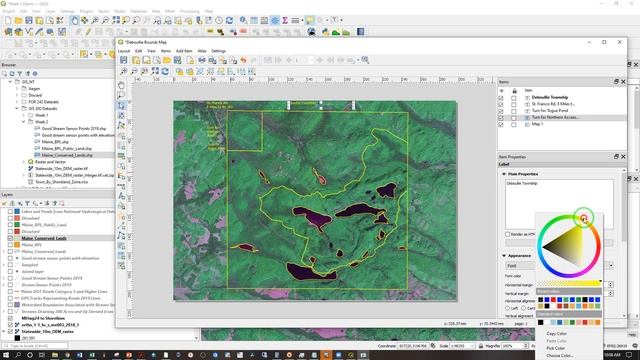
Task: Open the main toolbar gear icon
Action: pyautogui.click(x=275, y=20)
